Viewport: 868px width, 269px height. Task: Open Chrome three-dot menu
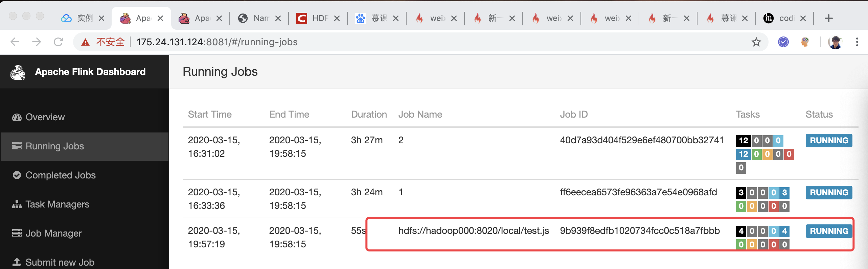tap(857, 42)
